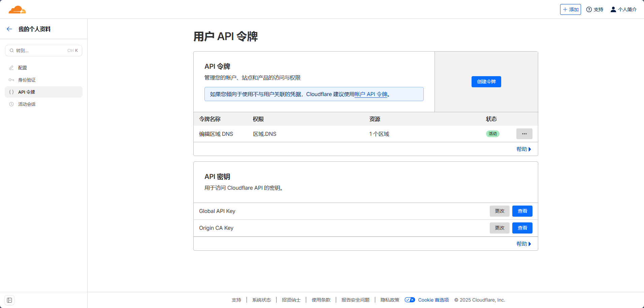
Task: Collapse sidebar using bottom-left panel icon
Action: [x=9, y=300]
